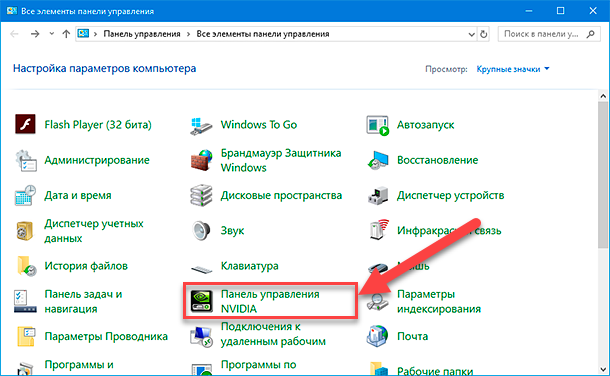
Task: Open Брандмауэр Защитника Windows link
Action: click(x=281, y=160)
